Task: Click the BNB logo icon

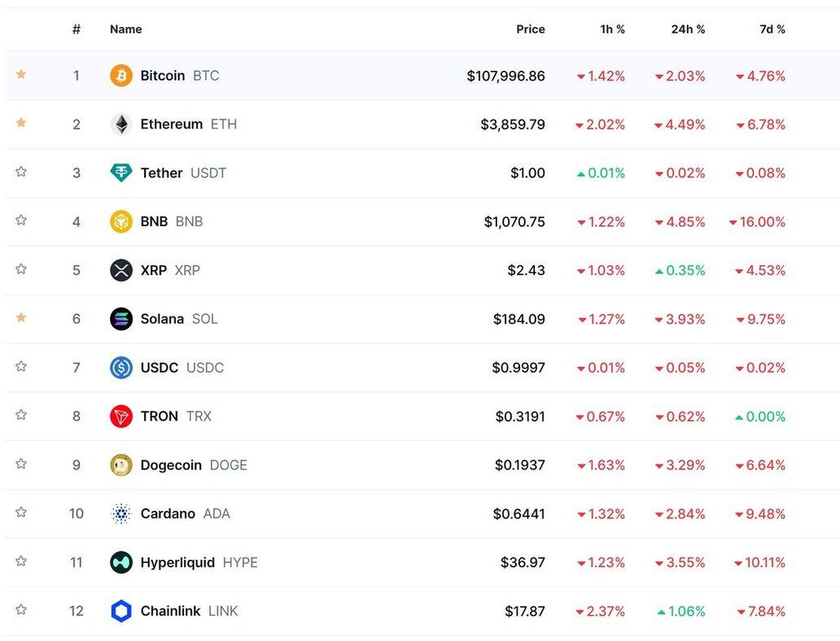Action: pyautogui.click(x=121, y=221)
